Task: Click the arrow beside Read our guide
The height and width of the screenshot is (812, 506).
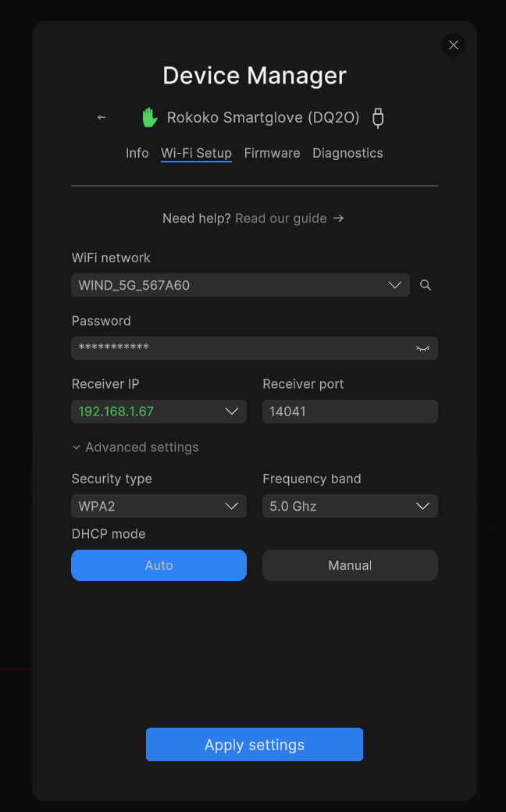Action: coord(339,219)
